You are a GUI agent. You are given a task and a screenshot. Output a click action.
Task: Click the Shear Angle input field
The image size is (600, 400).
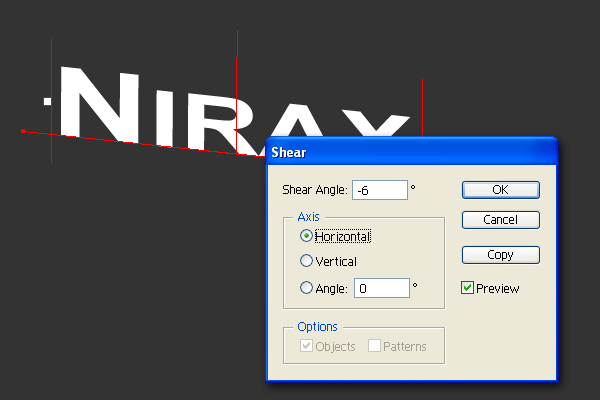(x=380, y=190)
